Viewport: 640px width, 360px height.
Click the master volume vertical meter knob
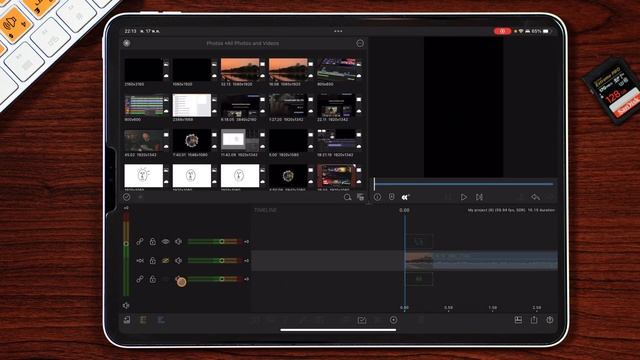(126, 244)
